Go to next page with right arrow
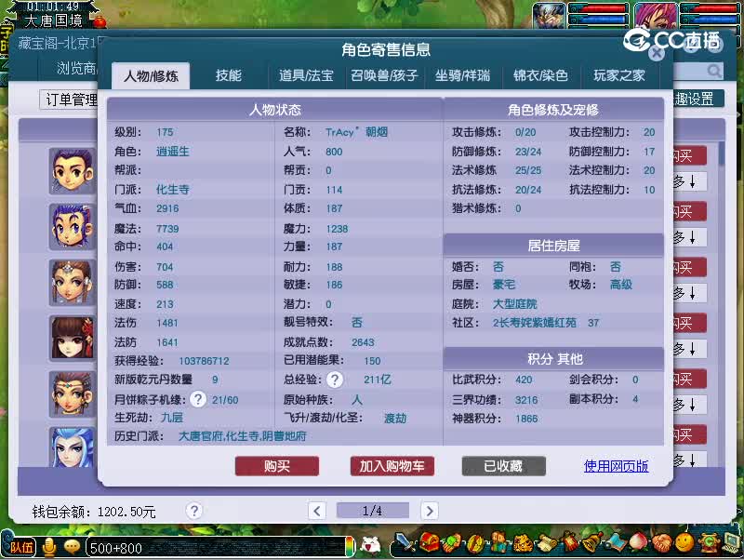This screenshot has width=744, height=560. (x=430, y=511)
